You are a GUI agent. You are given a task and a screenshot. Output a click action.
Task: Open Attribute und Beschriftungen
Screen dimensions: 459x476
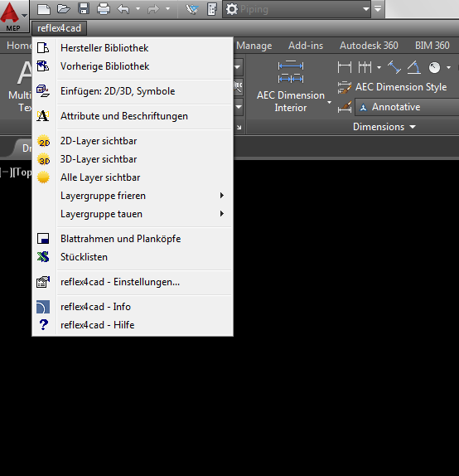click(133, 116)
